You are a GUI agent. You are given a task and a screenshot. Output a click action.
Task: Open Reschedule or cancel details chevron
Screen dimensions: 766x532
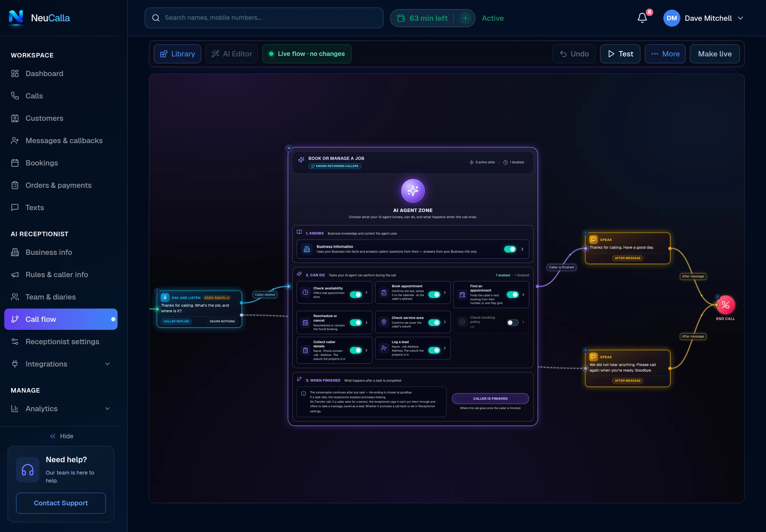point(366,322)
